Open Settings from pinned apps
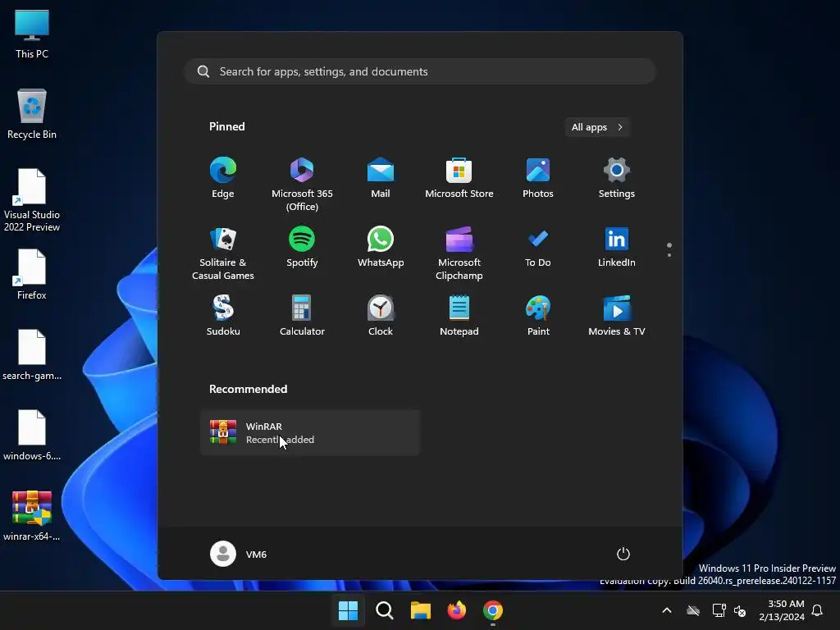This screenshot has width=840, height=630. pos(617,179)
